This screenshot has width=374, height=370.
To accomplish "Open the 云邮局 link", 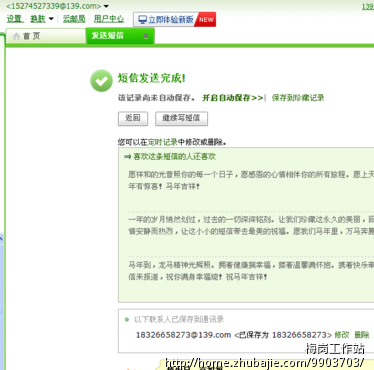I will [74, 19].
